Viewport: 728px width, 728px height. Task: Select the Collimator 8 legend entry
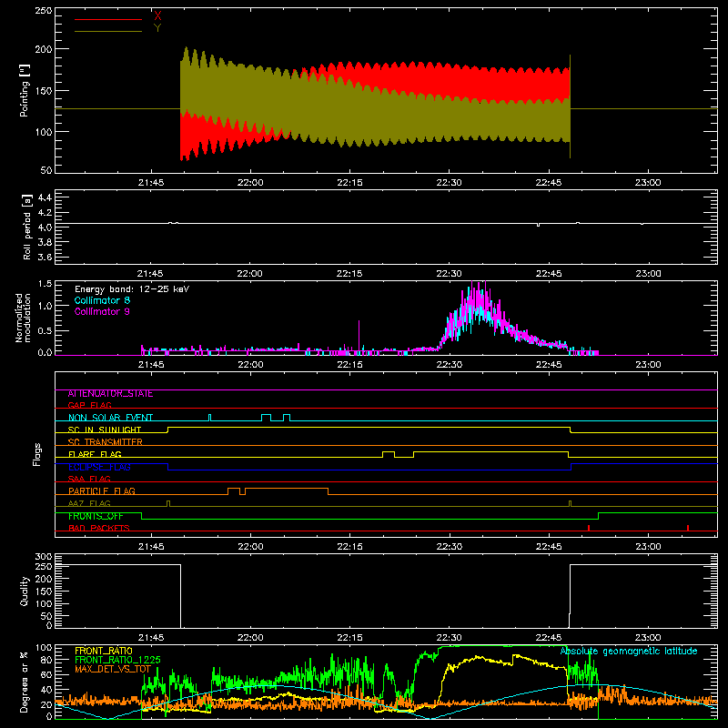(102, 300)
